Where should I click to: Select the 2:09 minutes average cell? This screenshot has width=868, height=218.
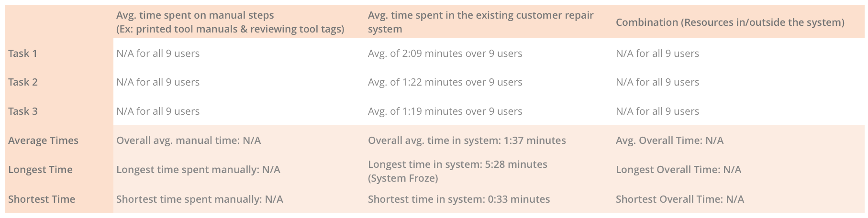[445, 54]
